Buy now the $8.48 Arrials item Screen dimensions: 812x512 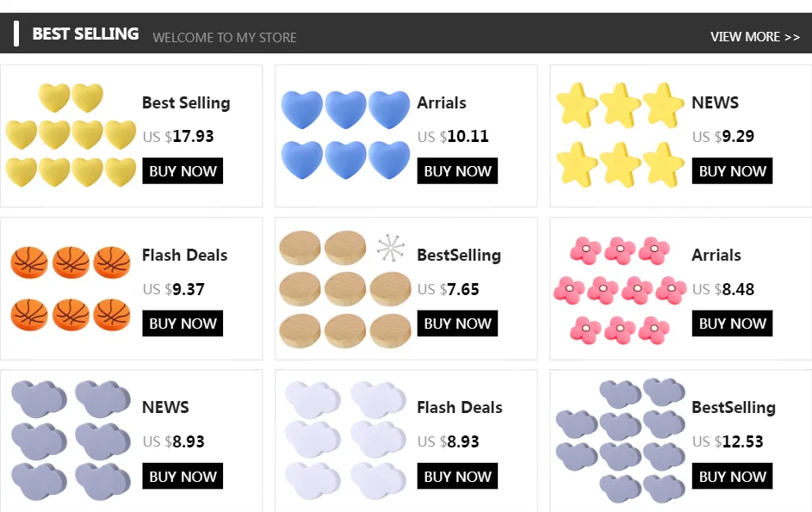(x=732, y=324)
